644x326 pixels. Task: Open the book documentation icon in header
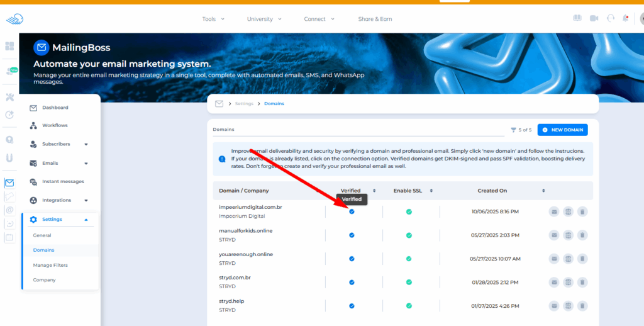(577, 18)
